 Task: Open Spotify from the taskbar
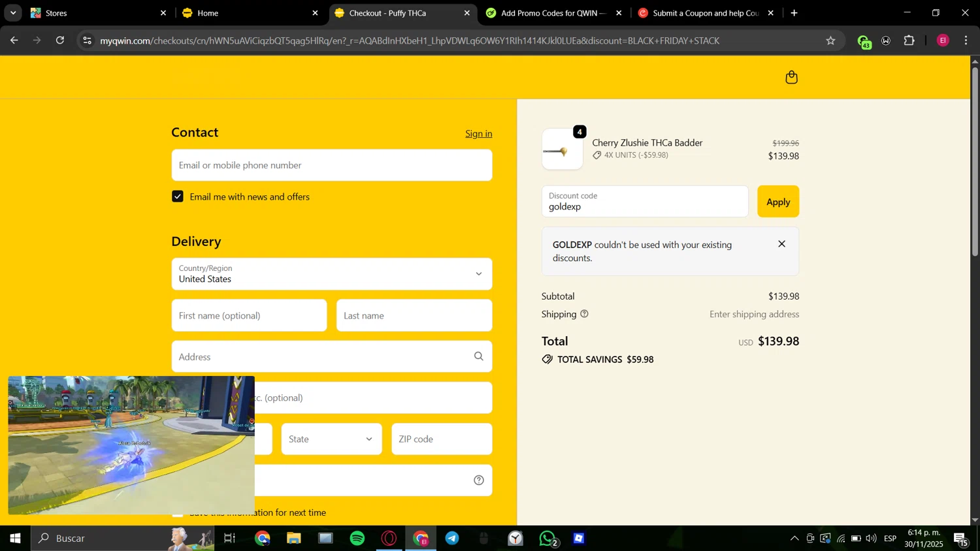pyautogui.click(x=357, y=539)
